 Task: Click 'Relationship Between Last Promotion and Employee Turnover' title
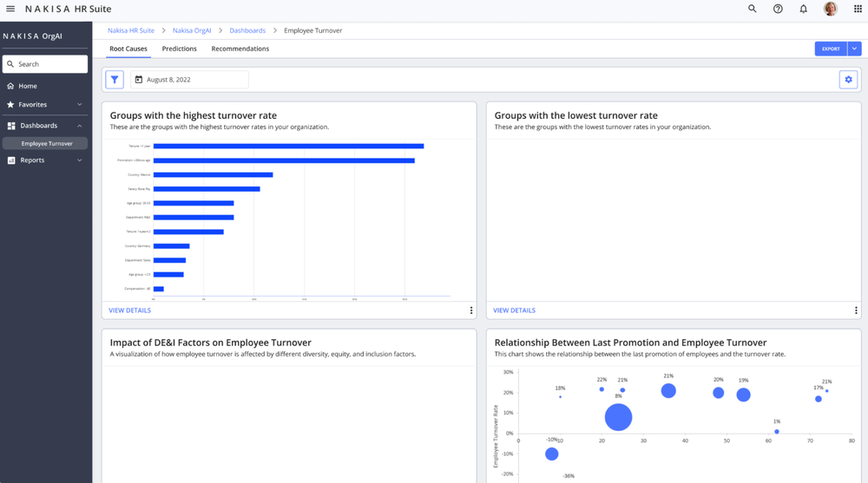[x=630, y=343]
